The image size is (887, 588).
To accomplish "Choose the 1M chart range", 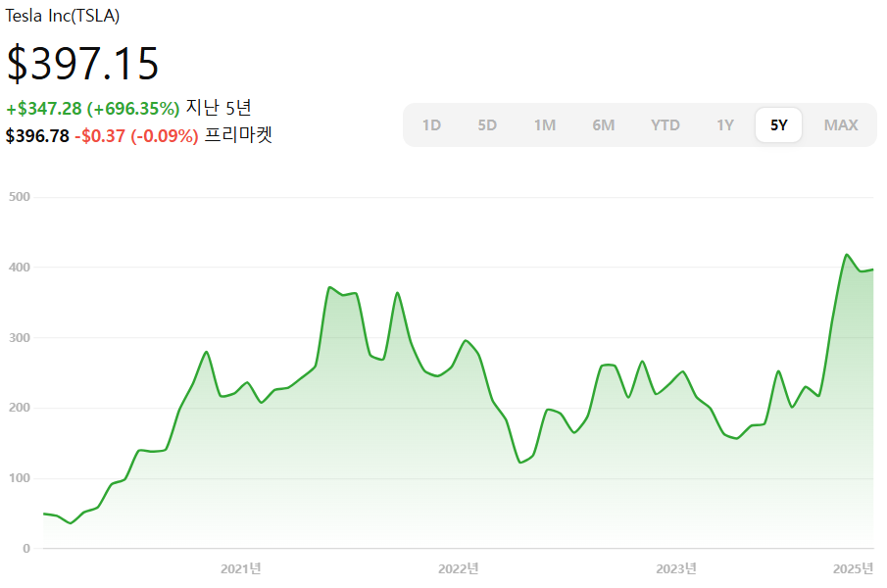I will pyautogui.click(x=545, y=125).
